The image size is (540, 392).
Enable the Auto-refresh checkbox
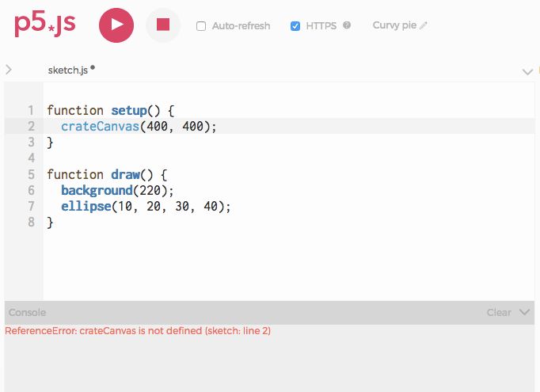pos(201,26)
